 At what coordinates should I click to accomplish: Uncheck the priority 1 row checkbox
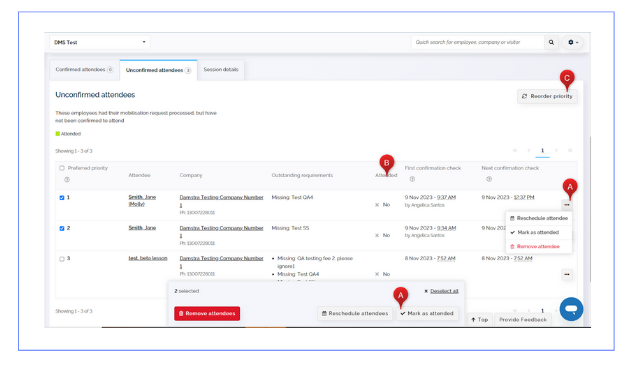[x=62, y=198]
